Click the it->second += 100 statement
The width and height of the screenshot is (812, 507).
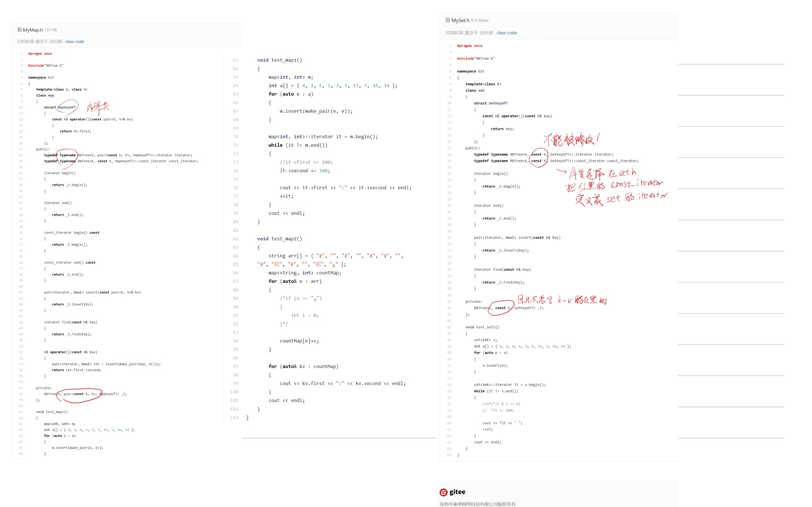click(x=305, y=171)
